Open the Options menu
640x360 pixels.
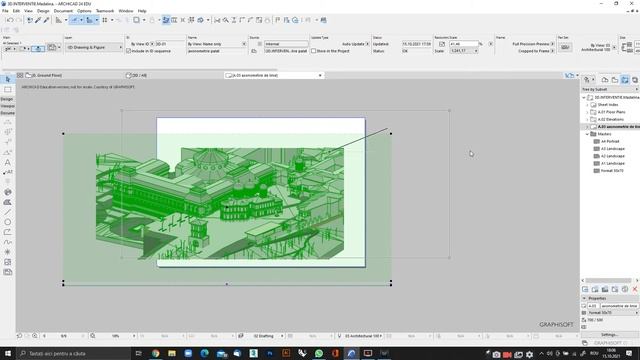(84, 11)
